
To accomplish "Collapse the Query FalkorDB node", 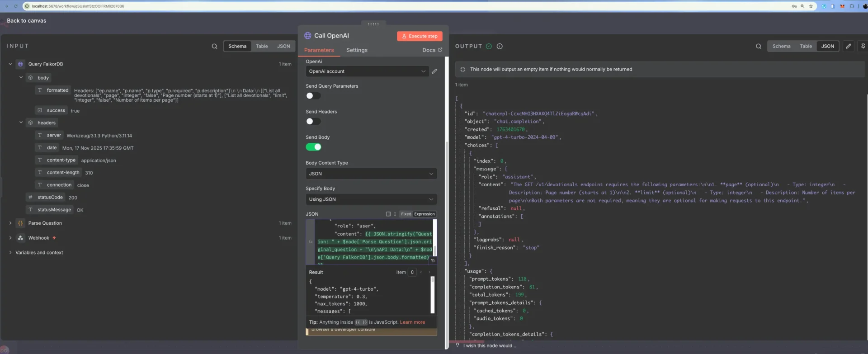I will click(10, 64).
